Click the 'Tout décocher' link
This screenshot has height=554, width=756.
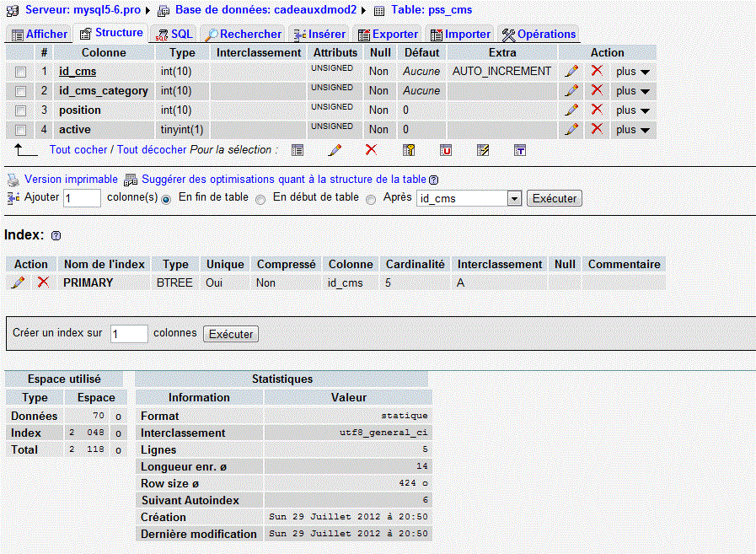coord(152,149)
